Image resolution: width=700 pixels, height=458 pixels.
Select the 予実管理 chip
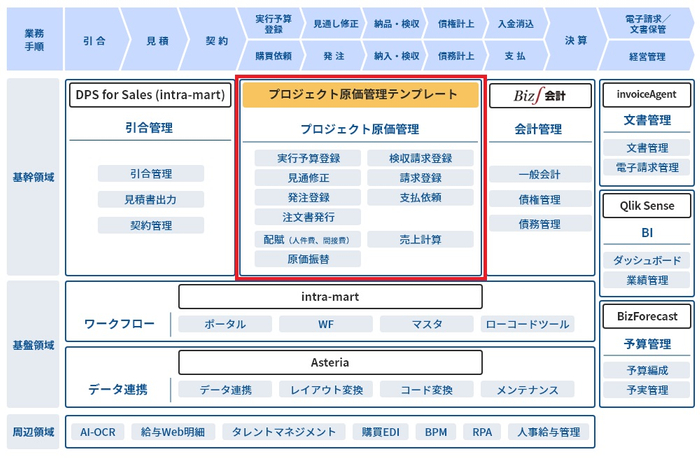[x=646, y=390]
